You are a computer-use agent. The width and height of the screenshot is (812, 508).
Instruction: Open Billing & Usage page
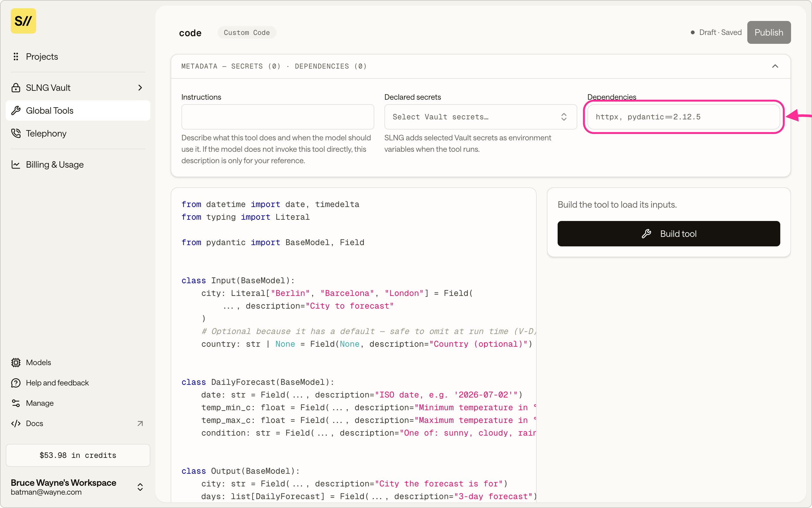[78, 164]
